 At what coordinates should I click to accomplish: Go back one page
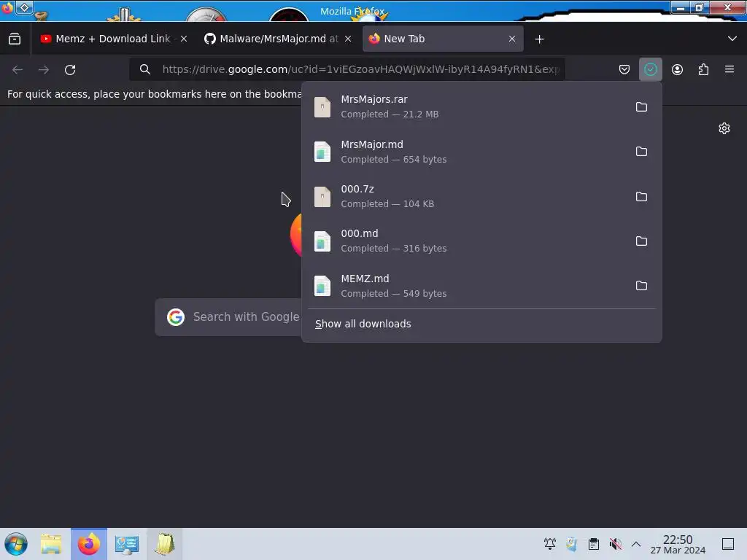18,69
